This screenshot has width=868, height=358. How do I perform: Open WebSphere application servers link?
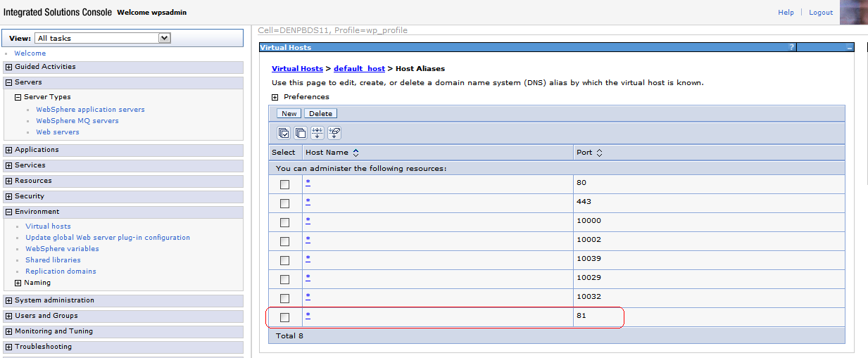[x=90, y=110]
